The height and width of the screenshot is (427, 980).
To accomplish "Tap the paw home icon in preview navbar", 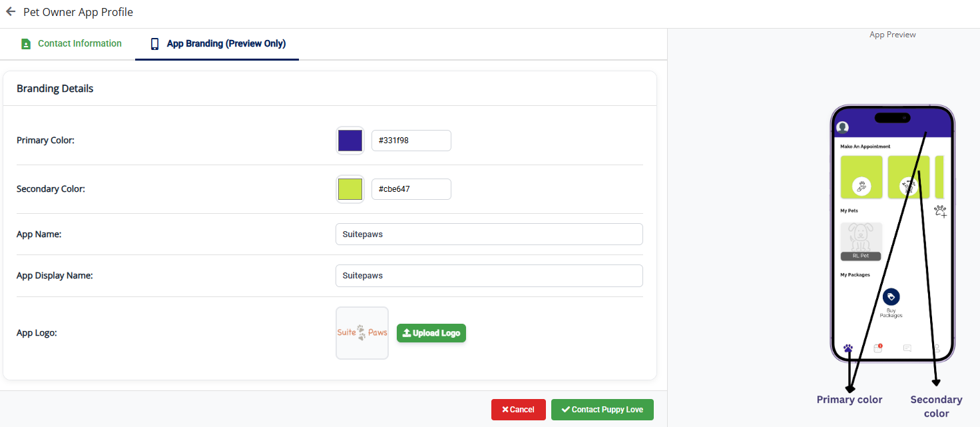I will coord(848,348).
